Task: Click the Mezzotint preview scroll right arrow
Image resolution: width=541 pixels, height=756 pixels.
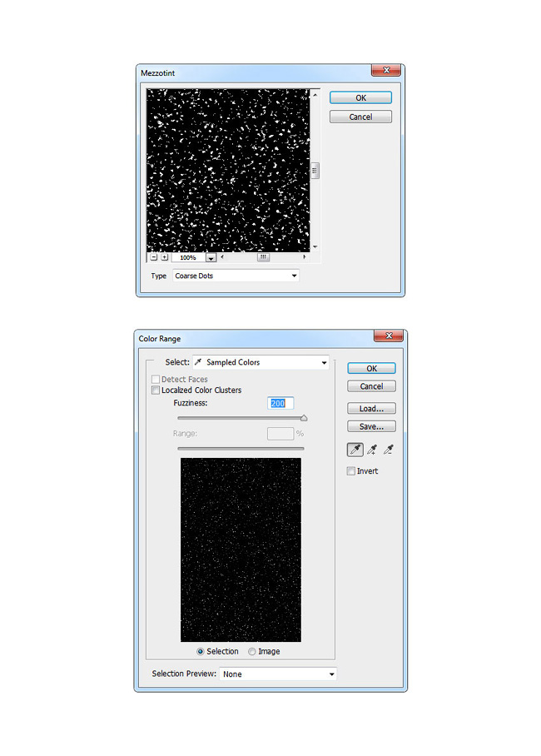Action: click(x=305, y=257)
